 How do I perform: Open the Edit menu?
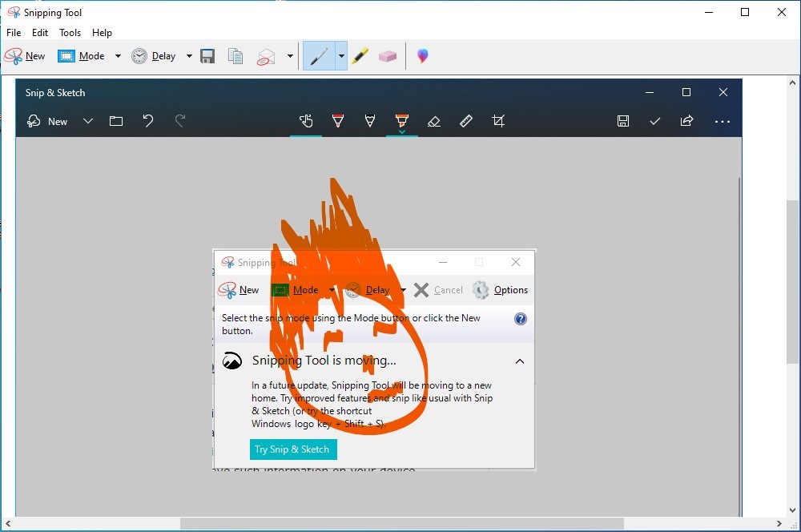click(x=40, y=33)
